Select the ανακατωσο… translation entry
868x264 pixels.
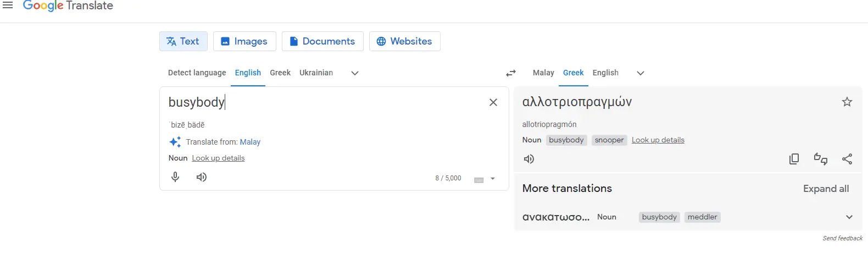click(x=556, y=217)
